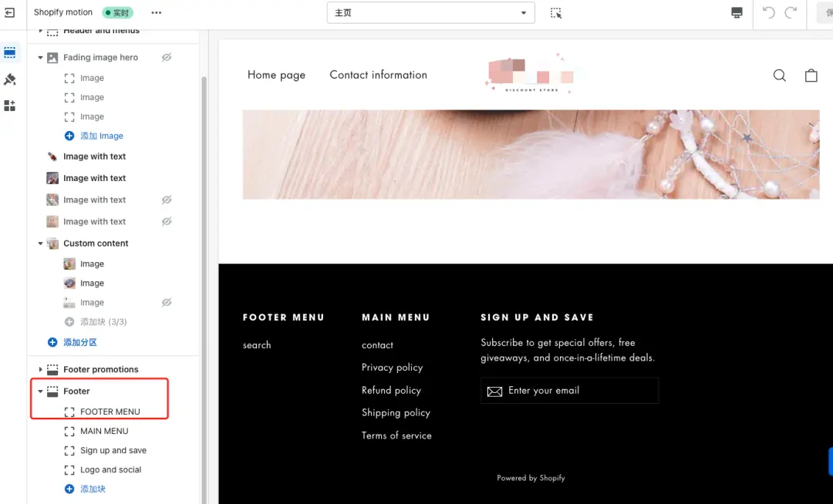The width and height of the screenshot is (833, 504).
Task: Show the fourth hidden Image with text section
Action: coord(167,222)
